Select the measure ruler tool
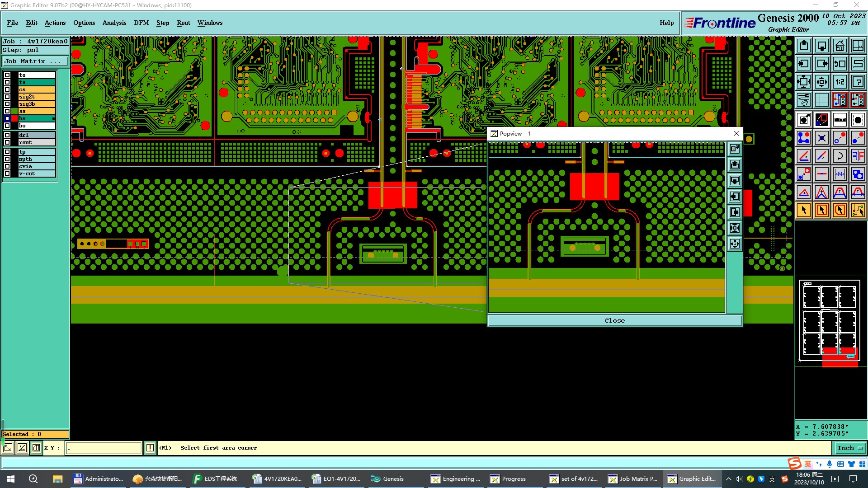Viewport: 868px width, 488px height. pos(840,120)
